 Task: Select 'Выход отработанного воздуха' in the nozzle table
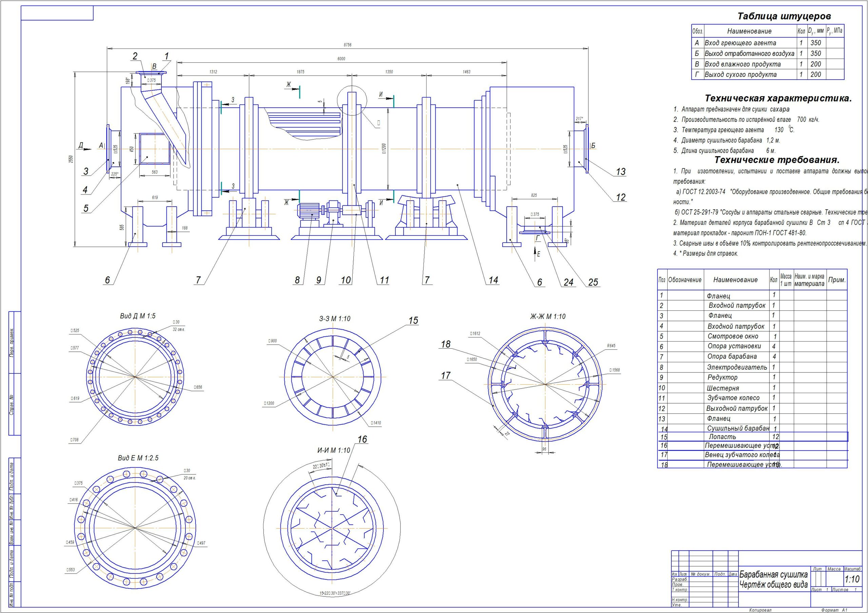click(749, 53)
